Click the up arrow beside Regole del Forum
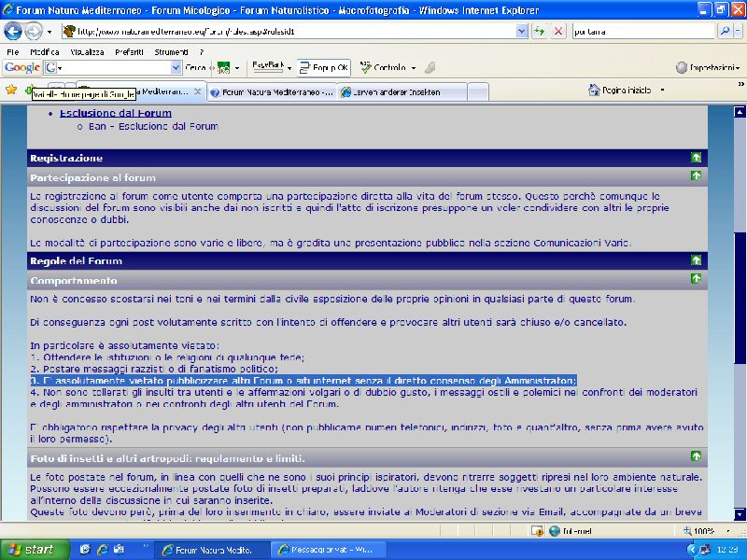747x560 pixels. (695, 260)
